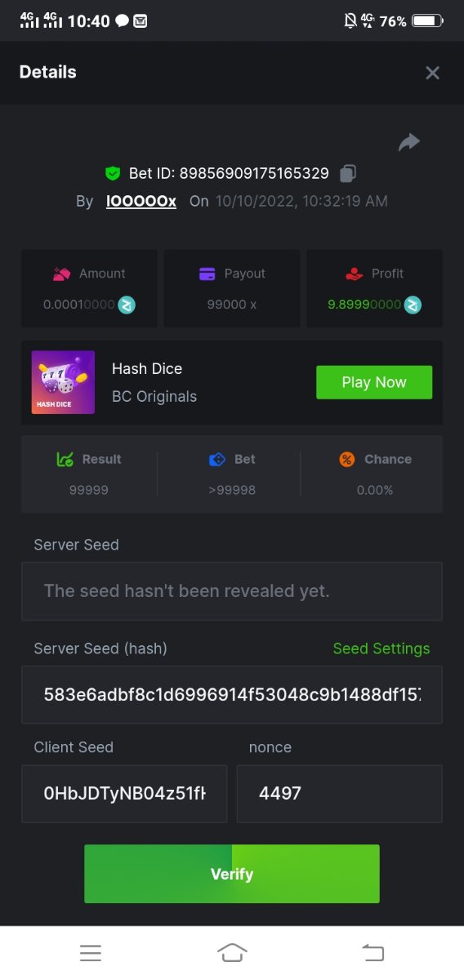Select the nonce field showing 4497
Image resolution: width=464 pixels, height=980 pixels.
(x=340, y=793)
